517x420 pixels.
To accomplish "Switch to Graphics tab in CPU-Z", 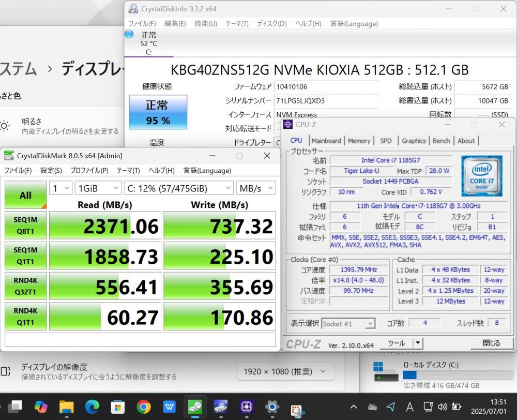I will pyautogui.click(x=414, y=141).
